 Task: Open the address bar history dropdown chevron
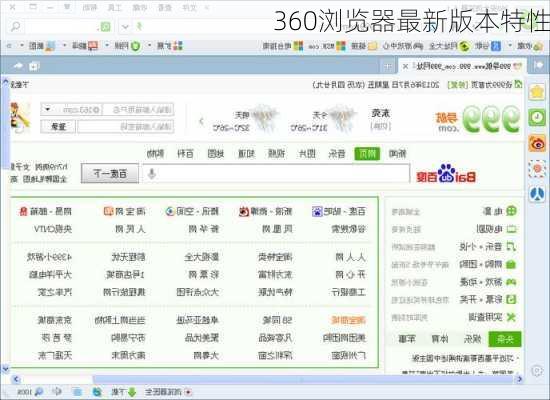[125, 27]
